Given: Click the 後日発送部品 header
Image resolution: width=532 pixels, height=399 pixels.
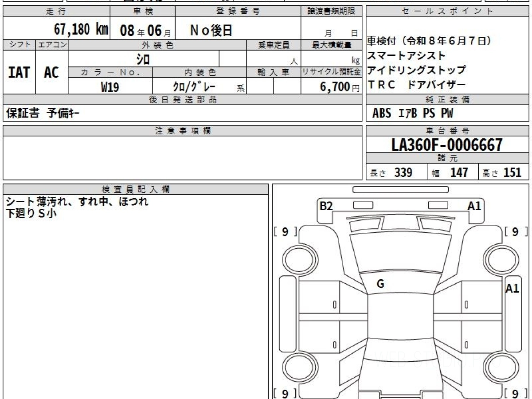Looking at the screenshot, I should (182, 100).
